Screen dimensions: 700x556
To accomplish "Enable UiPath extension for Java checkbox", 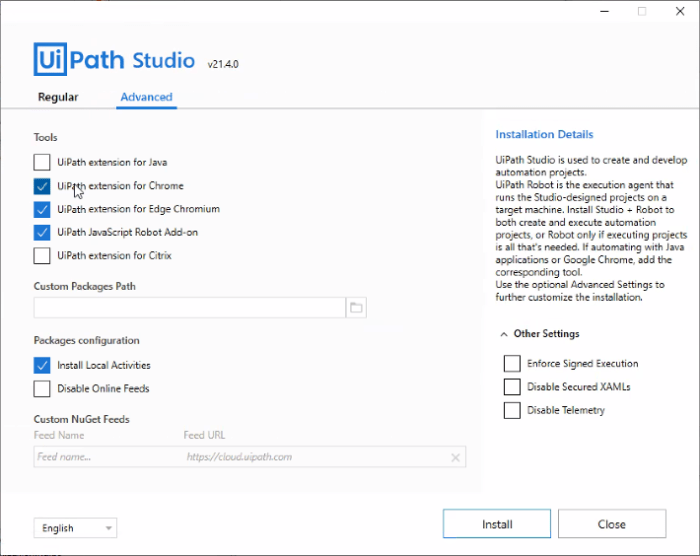I will pyautogui.click(x=42, y=162).
